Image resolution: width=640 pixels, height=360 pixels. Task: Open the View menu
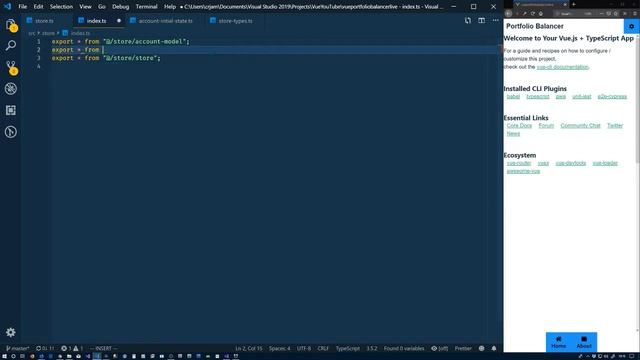pyautogui.click(x=85, y=7)
